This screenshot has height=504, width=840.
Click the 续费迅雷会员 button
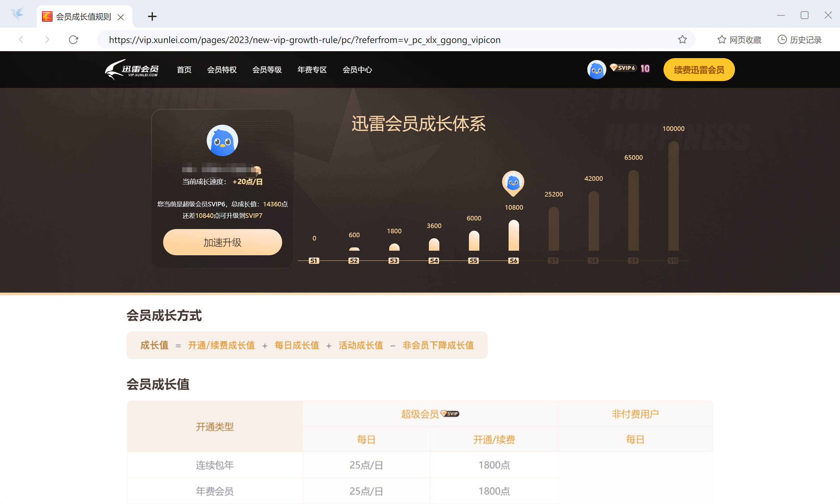[699, 70]
